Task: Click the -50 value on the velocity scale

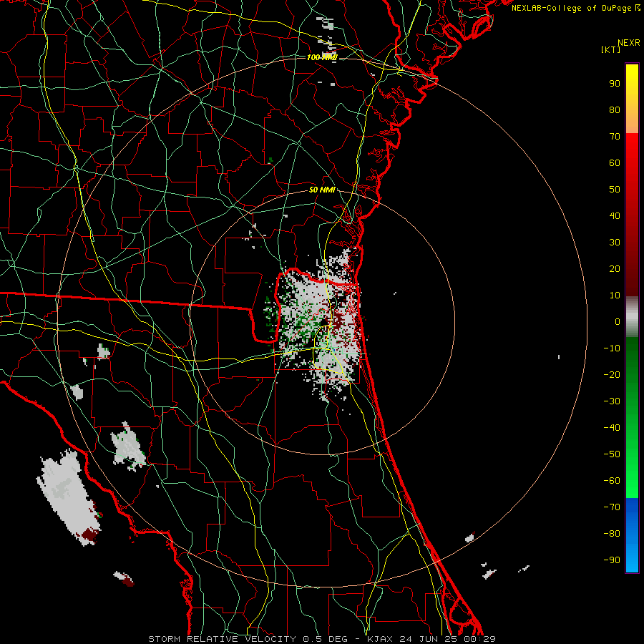Action: pyautogui.click(x=612, y=454)
